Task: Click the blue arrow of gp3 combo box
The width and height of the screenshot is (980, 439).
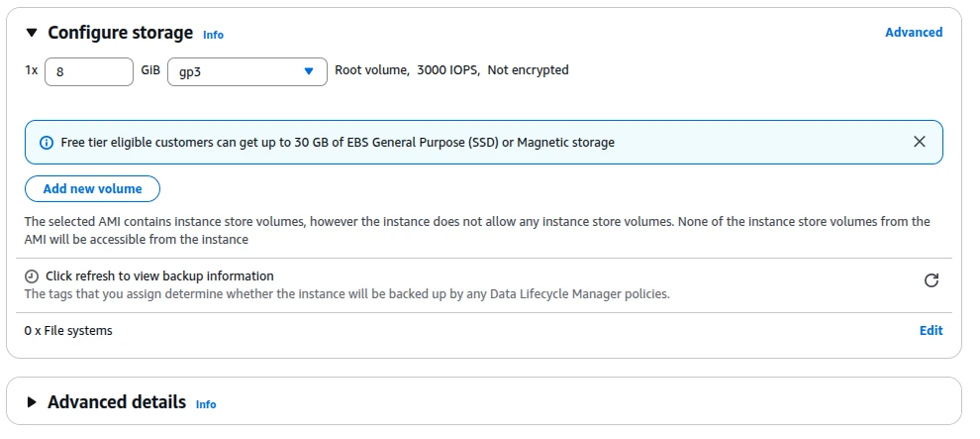Action: pos(309,71)
